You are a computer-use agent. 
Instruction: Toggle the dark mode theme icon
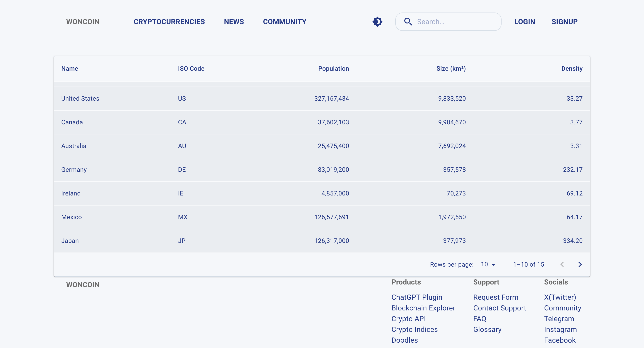[x=377, y=22]
